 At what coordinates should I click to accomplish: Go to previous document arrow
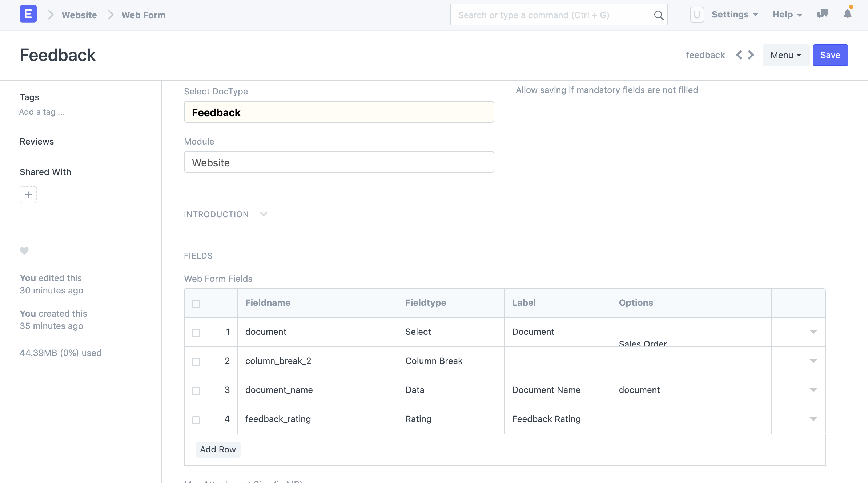739,55
